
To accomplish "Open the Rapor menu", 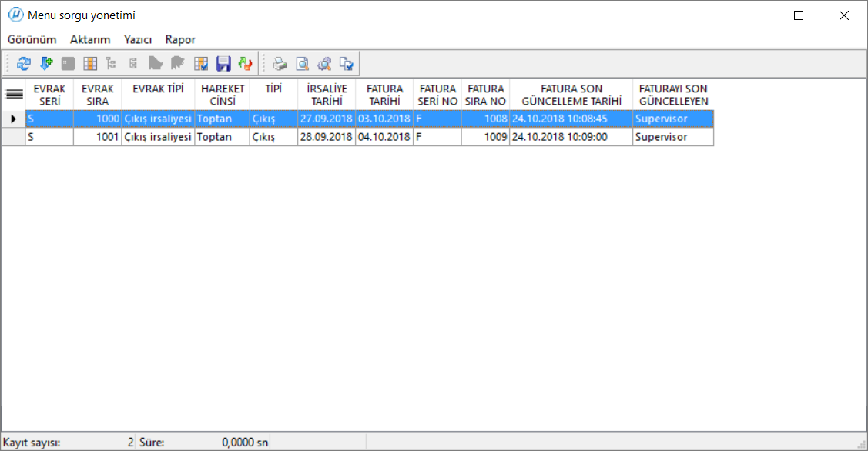I will pyautogui.click(x=180, y=39).
